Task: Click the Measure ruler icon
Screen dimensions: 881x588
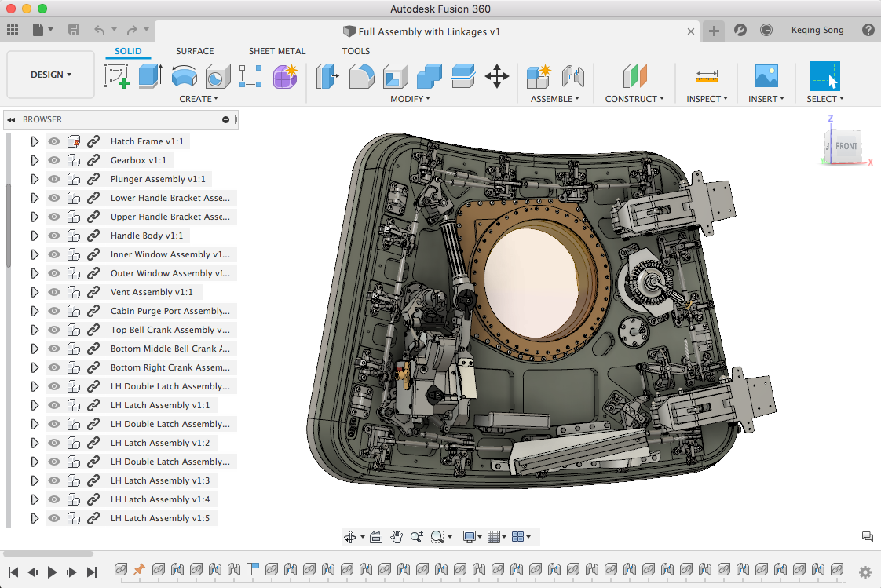Action: pyautogui.click(x=707, y=76)
